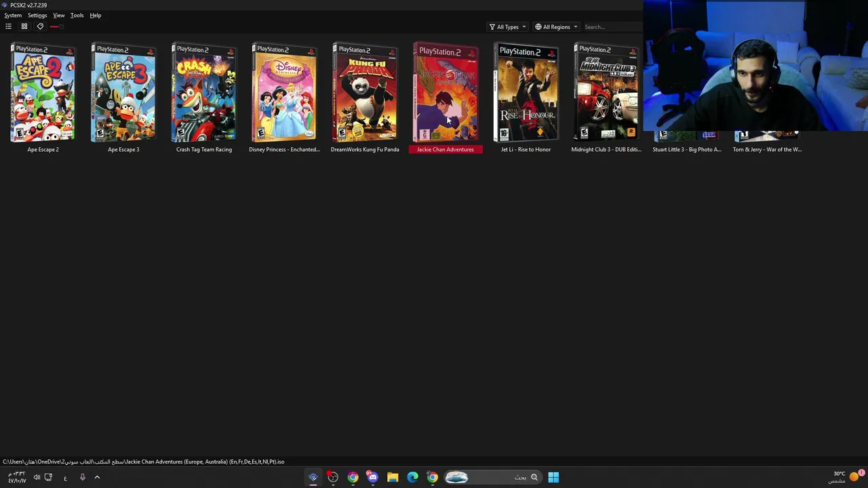Switch to game grid view
868x488 pixels.
pyautogui.click(x=24, y=26)
